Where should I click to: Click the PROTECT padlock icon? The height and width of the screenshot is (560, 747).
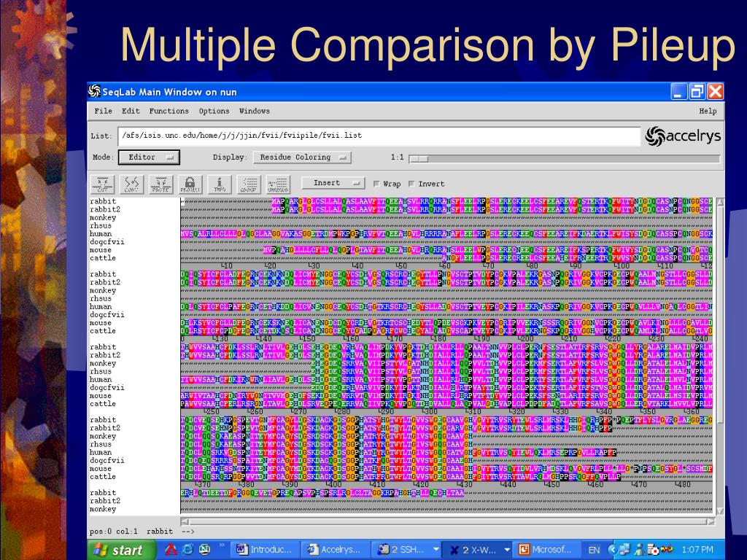(190, 184)
